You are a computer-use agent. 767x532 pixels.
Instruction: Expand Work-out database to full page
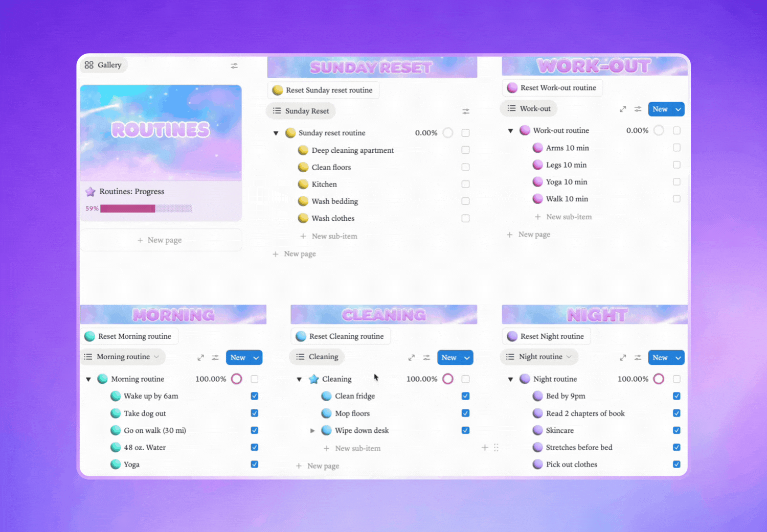coord(622,109)
